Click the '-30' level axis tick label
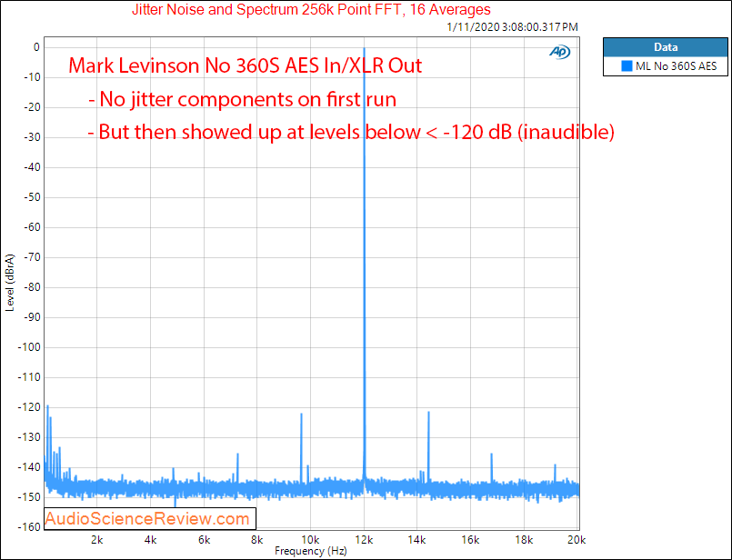The width and height of the screenshot is (732, 560). 32,137
